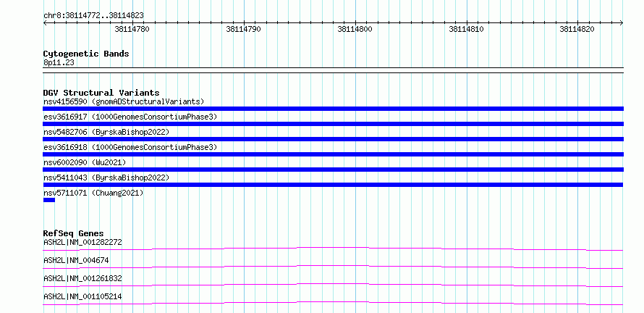Click the RefSeq Genes track heading
This screenshot has width=644, height=313.
tap(74, 233)
